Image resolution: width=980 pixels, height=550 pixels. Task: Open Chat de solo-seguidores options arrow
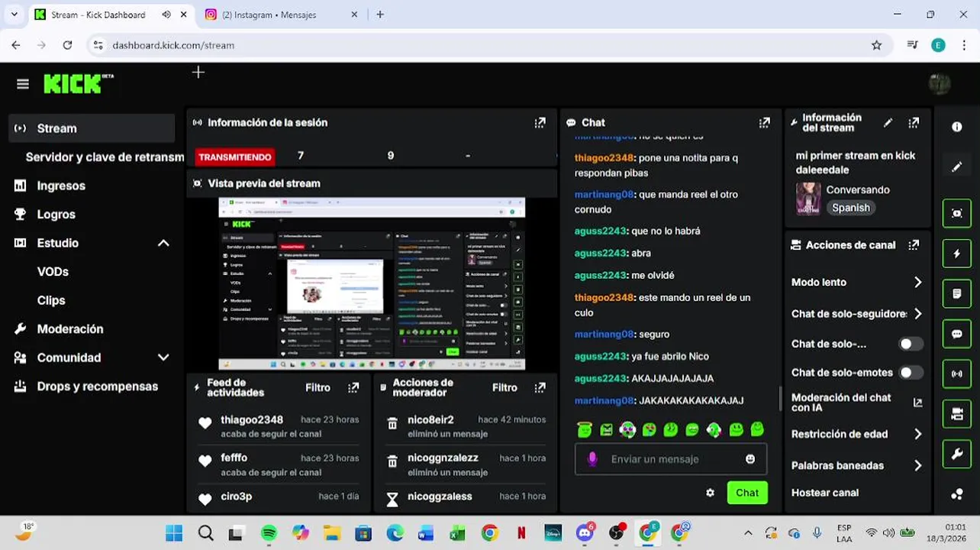(x=917, y=314)
